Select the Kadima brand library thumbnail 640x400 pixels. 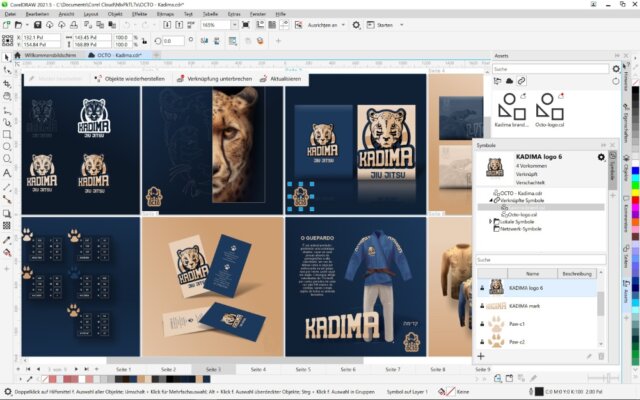coord(511,110)
